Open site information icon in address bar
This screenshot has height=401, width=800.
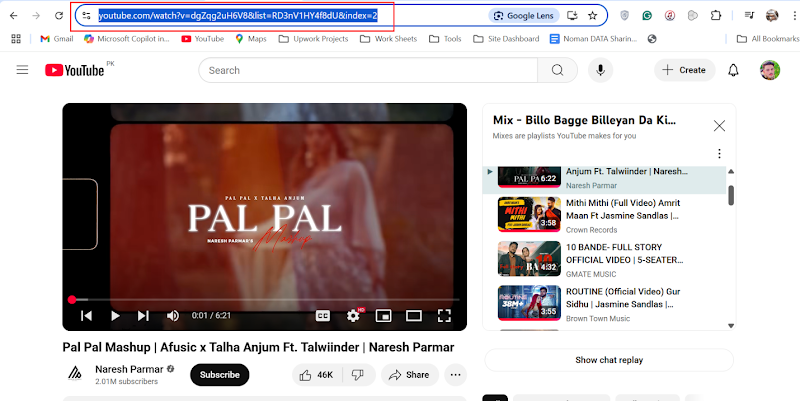tap(86, 16)
